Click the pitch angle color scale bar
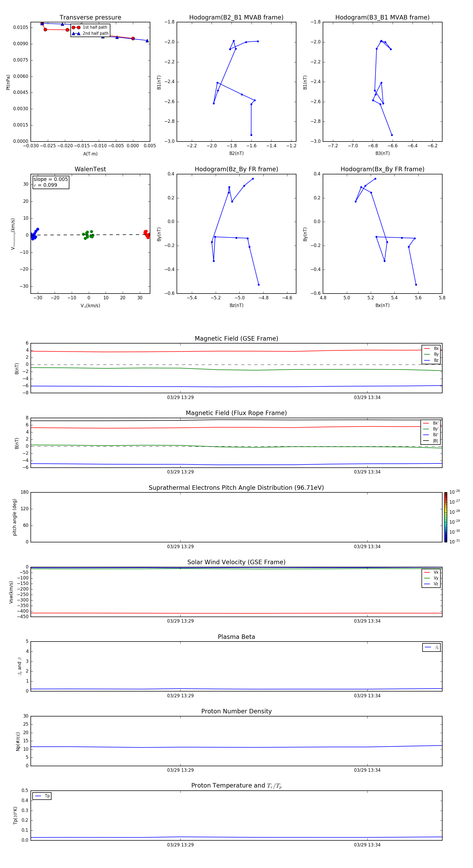The width and height of the screenshot is (473, 868). coord(446,517)
